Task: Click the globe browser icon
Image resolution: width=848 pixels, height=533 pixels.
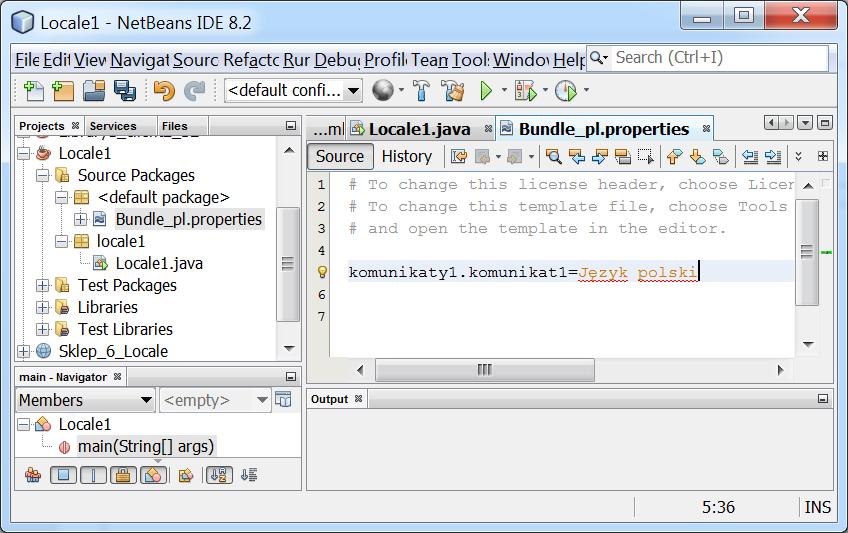Action: pyautogui.click(x=383, y=90)
